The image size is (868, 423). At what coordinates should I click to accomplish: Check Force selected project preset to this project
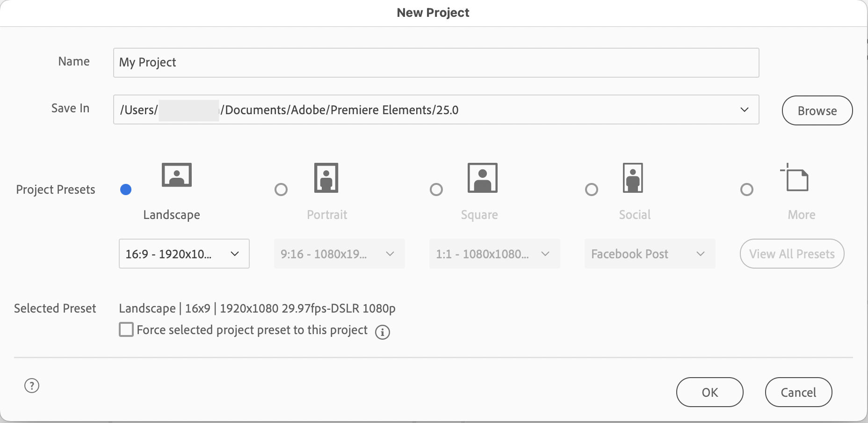pyautogui.click(x=125, y=329)
